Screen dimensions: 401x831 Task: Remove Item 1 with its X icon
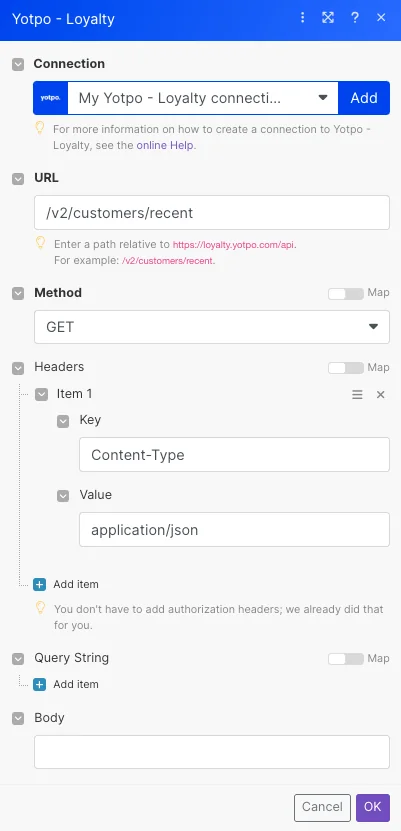tap(380, 395)
